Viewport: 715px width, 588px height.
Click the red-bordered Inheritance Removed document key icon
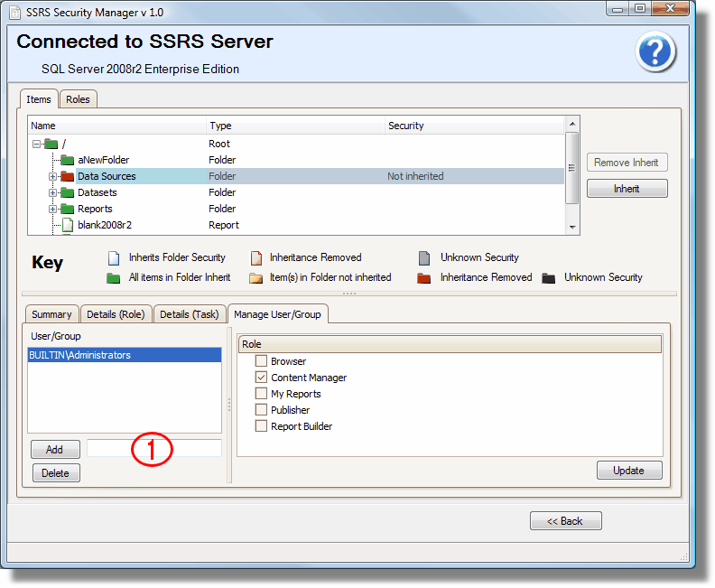[256, 258]
